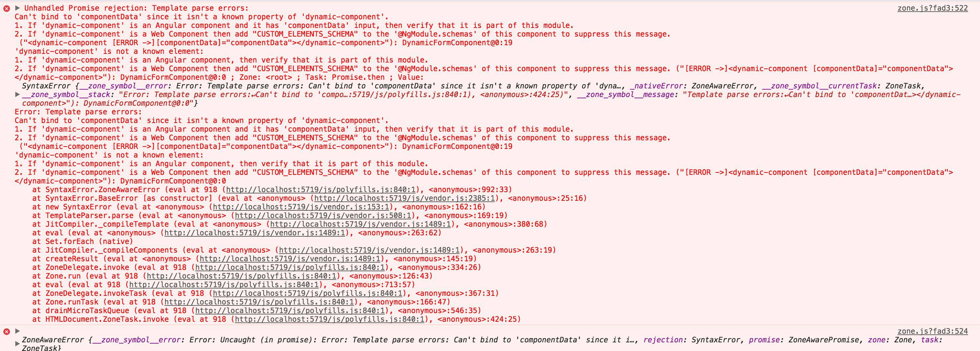This screenshot has width=980, height=351.
Task: Open polyfills.js link in HTMLDocument.ZoneTask.invoke frame
Action: click(x=329, y=319)
